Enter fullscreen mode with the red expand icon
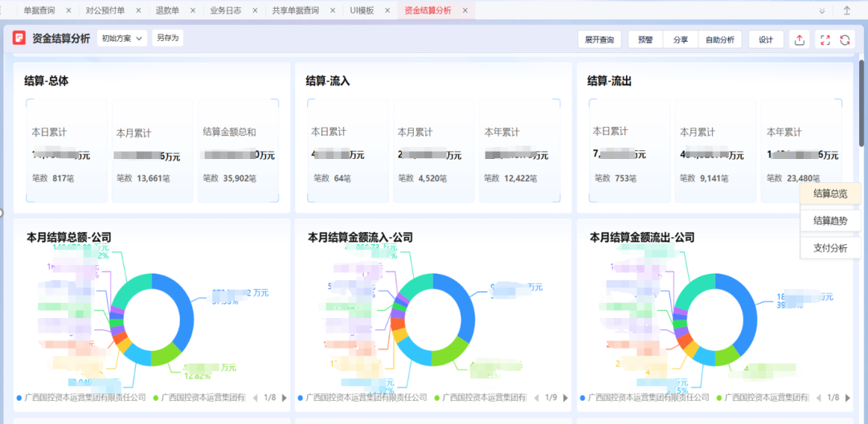This screenshot has height=424, width=868. [825, 40]
